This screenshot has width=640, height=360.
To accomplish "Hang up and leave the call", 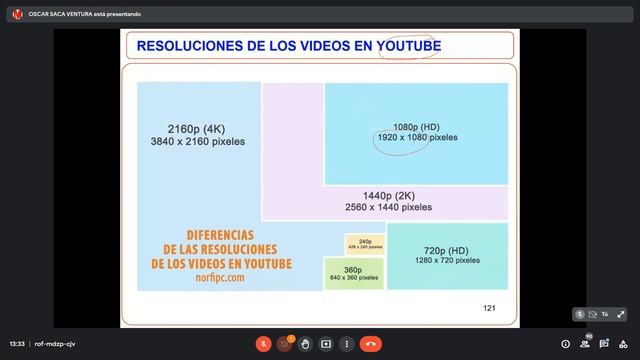I will pos(371,344).
